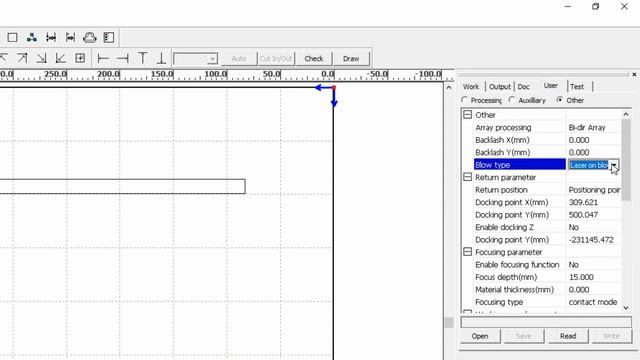Viewport: 640px width, 360px height.
Task: Click the arrow pointing to lower-left corner icon
Action: pos(60,58)
